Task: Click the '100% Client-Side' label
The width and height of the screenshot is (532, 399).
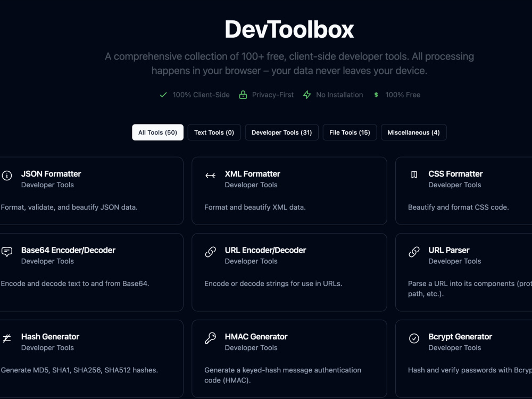Action: point(201,95)
